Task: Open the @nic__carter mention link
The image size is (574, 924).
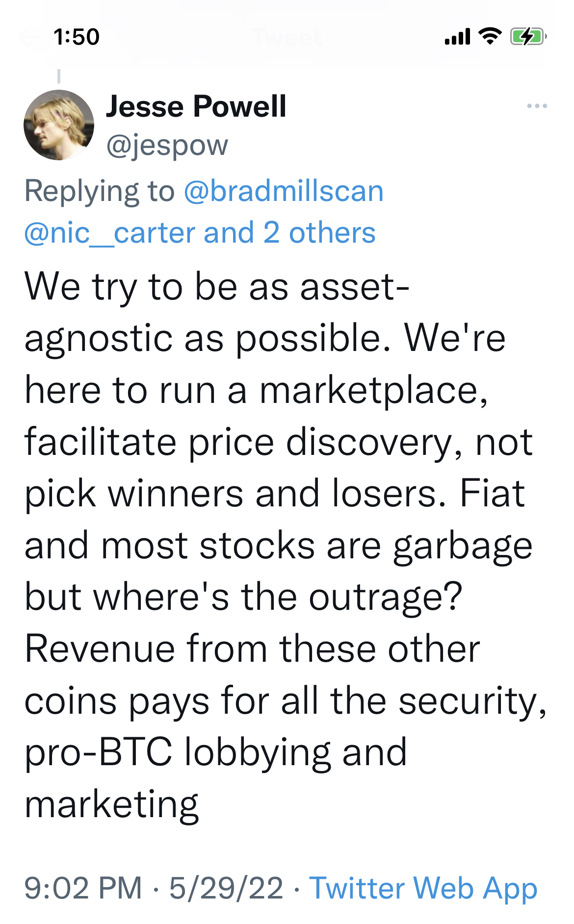Action: 111,233
